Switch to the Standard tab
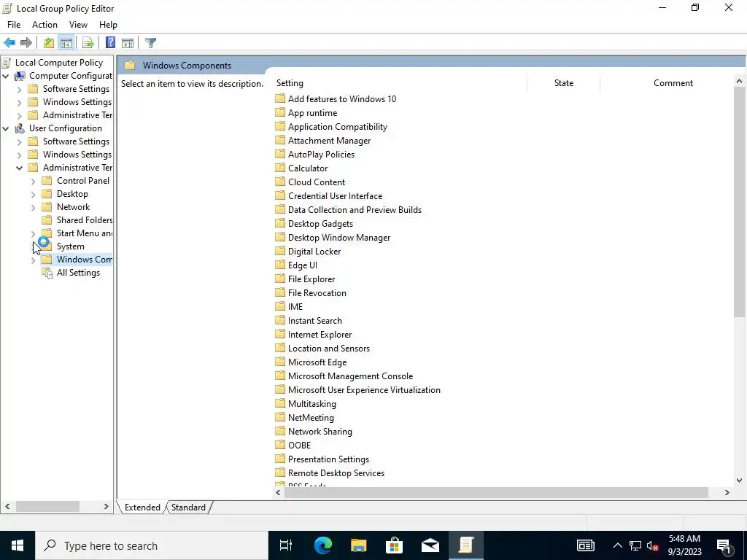747x560 pixels. (x=189, y=507)
